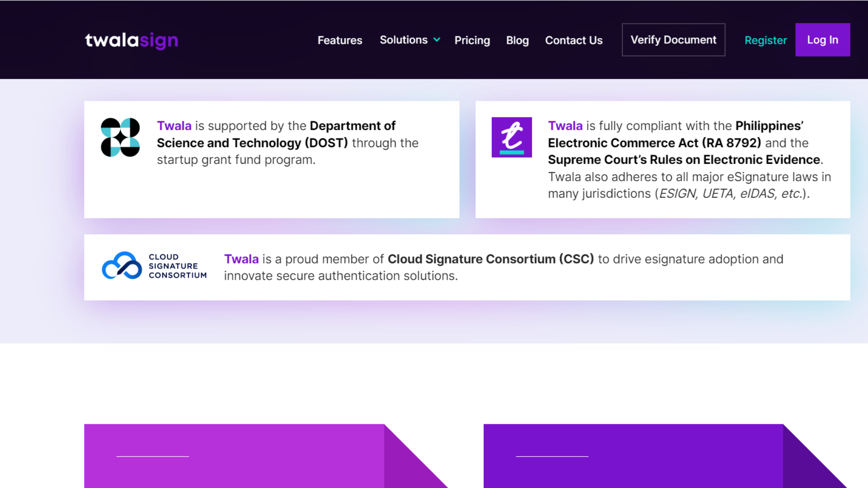Click 'Supreme Court's Rules on Electronic Evidence' text
Viewport: 868px width, 488px height.
click(684, 160)
